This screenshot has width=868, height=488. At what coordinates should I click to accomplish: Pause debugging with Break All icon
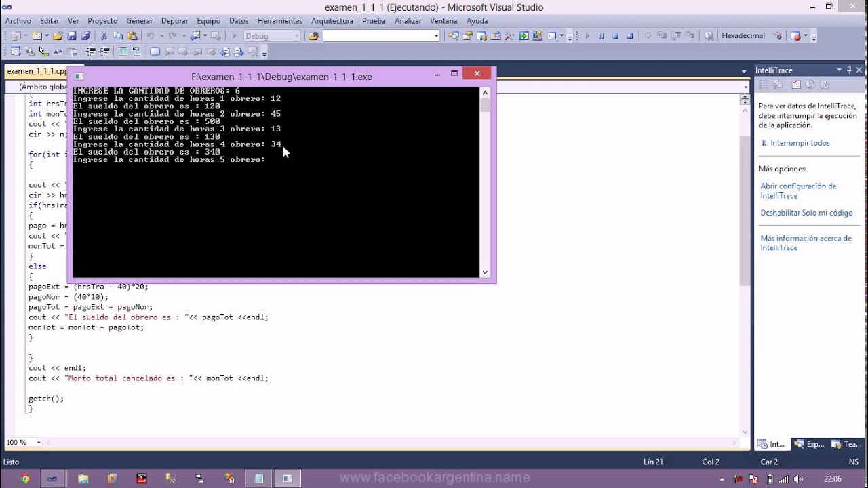point(601,36)
